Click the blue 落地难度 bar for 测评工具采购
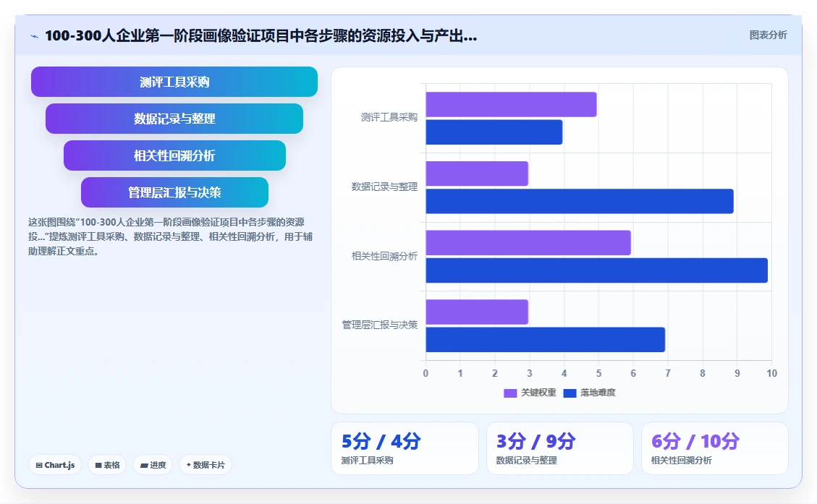The height and width of the screenshot is (504, 817). click(x=494, y=132)
